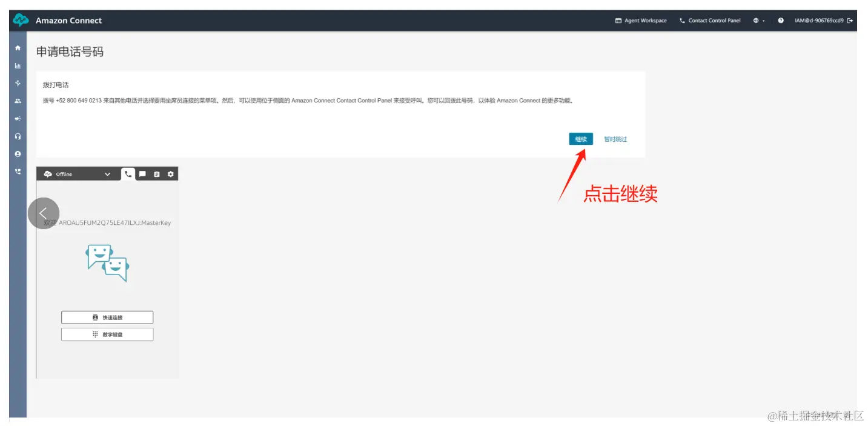The image size is (868, 426).
Task: Click the 申请电话号码 page heading
Action: click(x=70, y=52)
